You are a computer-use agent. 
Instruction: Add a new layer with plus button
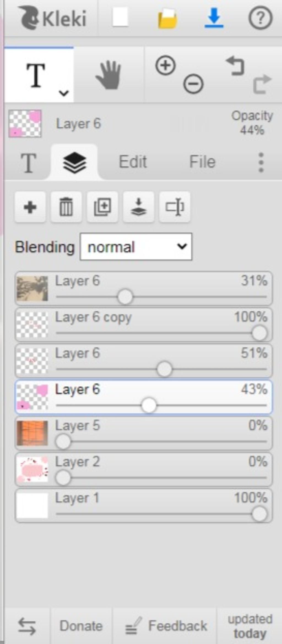point(30,207)
